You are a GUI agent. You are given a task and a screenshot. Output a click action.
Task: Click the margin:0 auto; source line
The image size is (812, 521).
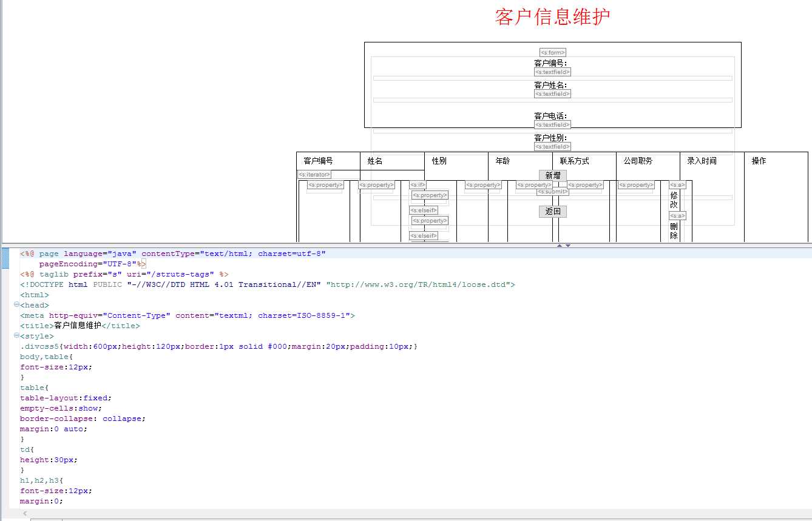(54, 429)
